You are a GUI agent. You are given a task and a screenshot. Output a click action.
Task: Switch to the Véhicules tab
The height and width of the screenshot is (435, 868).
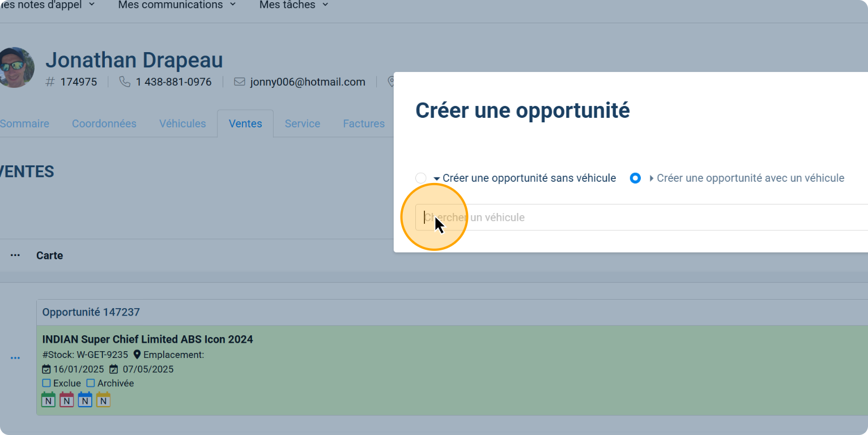tap(182, 123)
